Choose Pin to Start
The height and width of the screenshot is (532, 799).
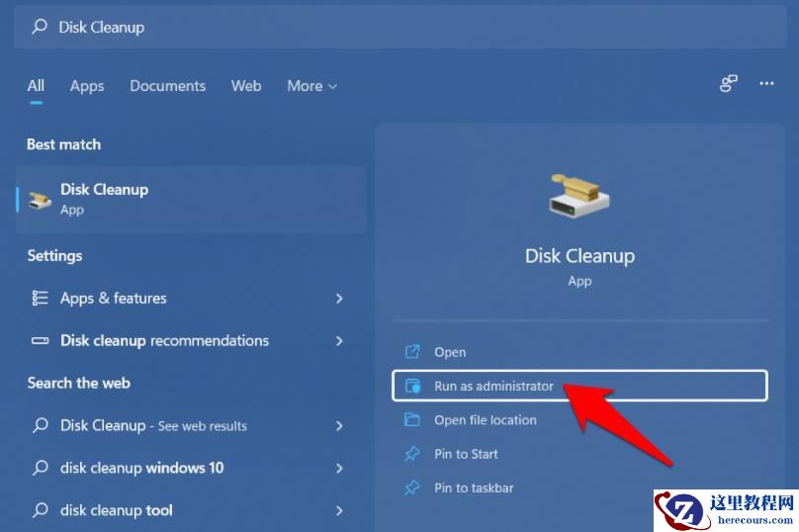(579, 454)
